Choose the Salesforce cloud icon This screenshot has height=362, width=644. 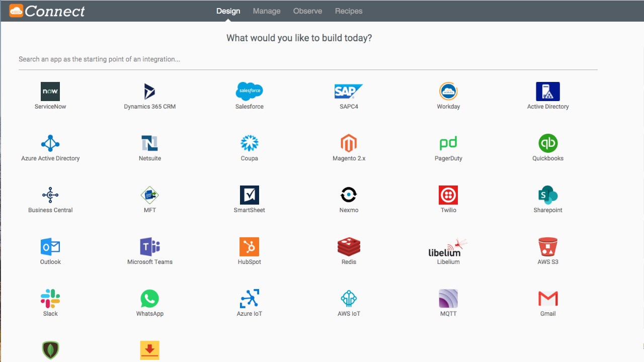pos(250,92)
